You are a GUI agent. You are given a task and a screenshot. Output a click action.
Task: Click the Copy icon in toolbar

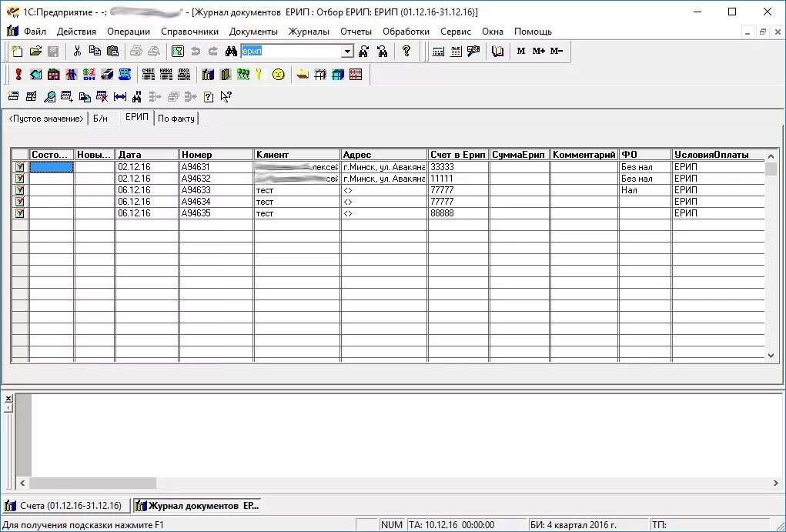click(x=95, y=51)
